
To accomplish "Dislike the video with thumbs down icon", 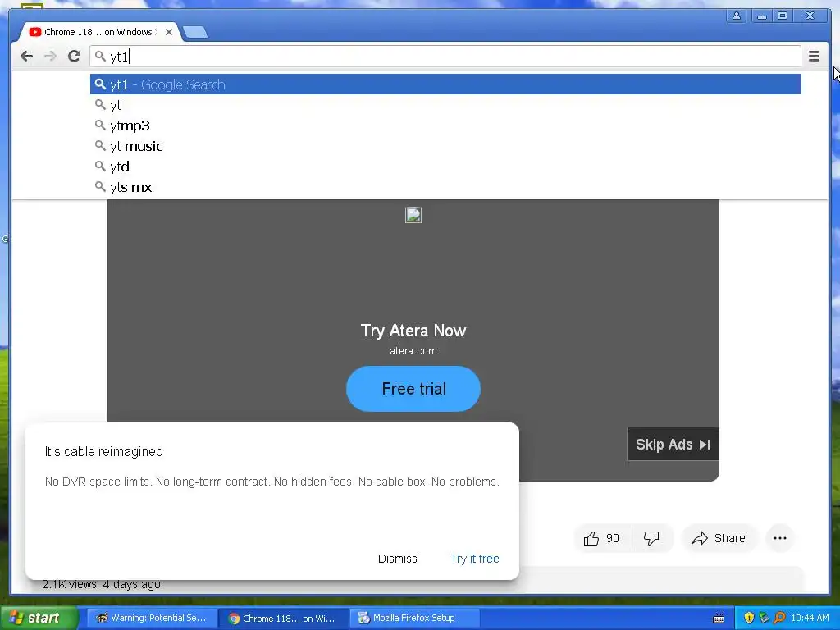I will 651,538.
